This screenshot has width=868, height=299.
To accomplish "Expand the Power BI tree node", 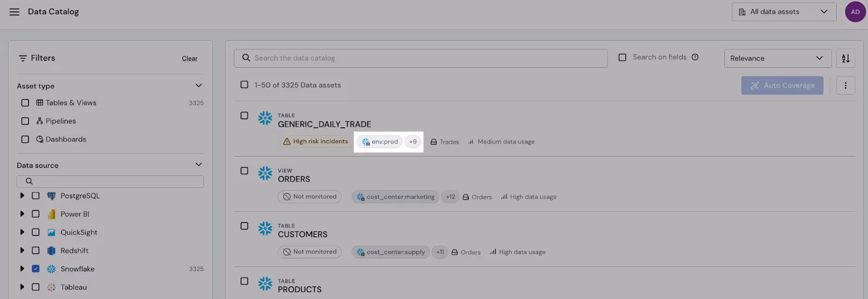I will pyautogui.click(x=22, y=214).
